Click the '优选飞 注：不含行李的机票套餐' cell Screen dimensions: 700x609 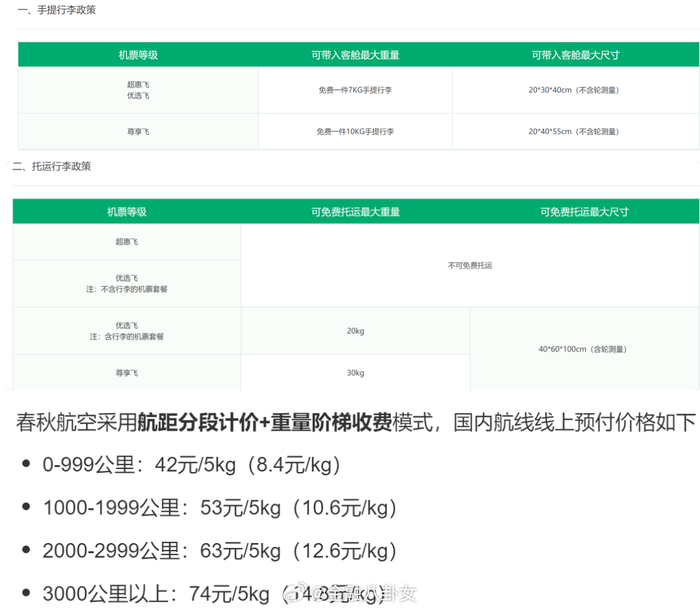127,284
